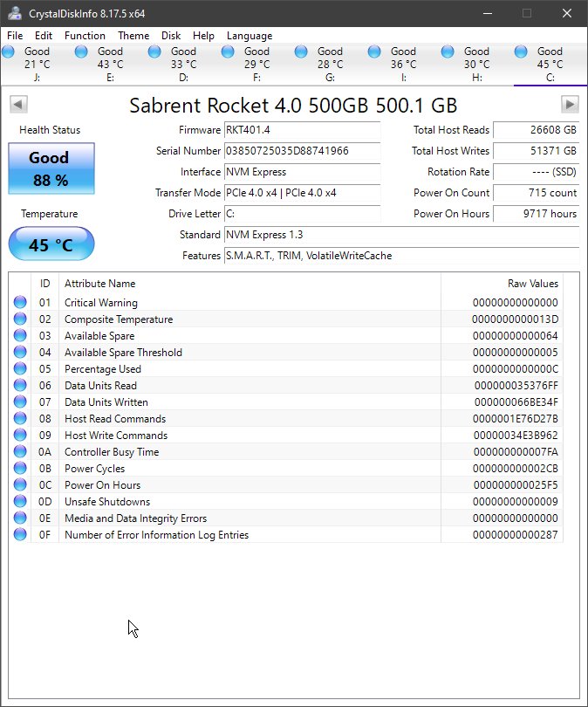Click status orb for Power On Hours attribute row

click(x=20, y=484)
